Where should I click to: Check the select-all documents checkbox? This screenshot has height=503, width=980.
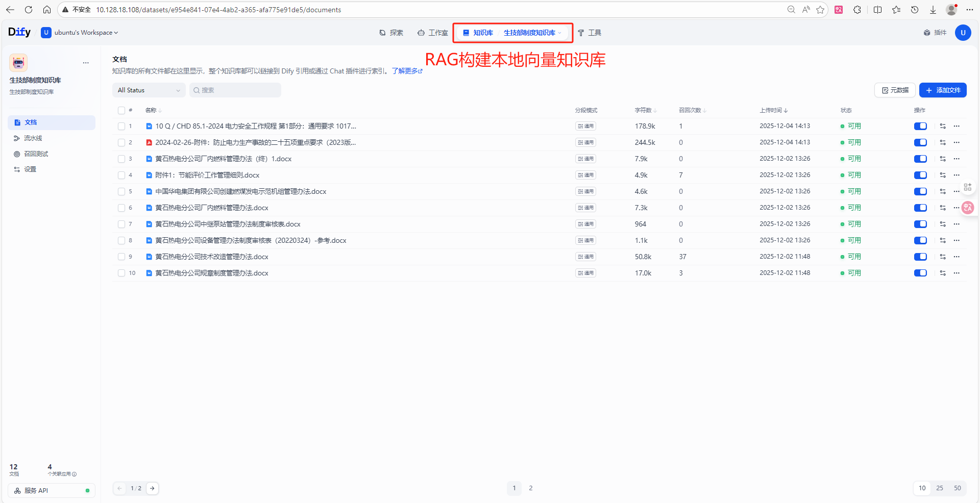point(121,110)
